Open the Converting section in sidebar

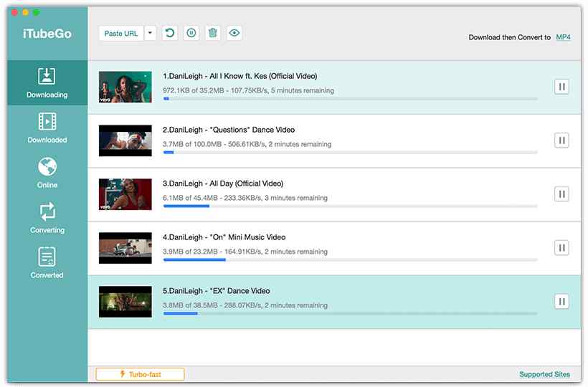point(47,218)
